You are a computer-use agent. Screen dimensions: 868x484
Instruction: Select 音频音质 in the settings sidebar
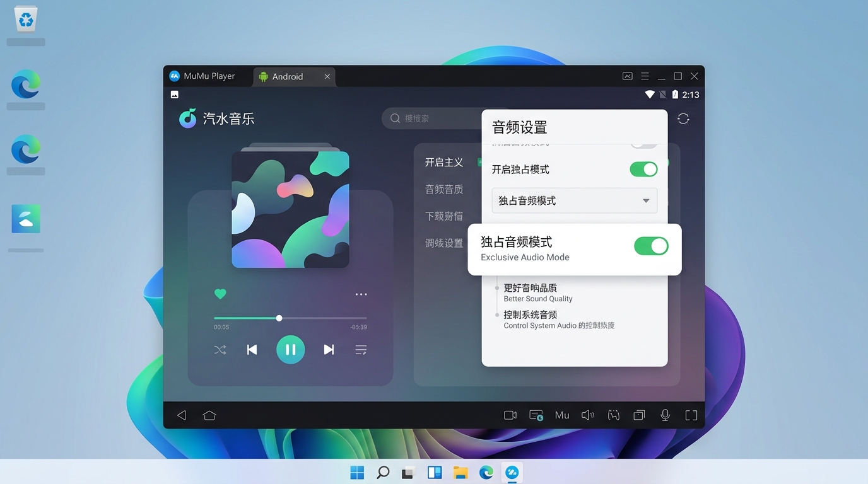tap(445, 188)
